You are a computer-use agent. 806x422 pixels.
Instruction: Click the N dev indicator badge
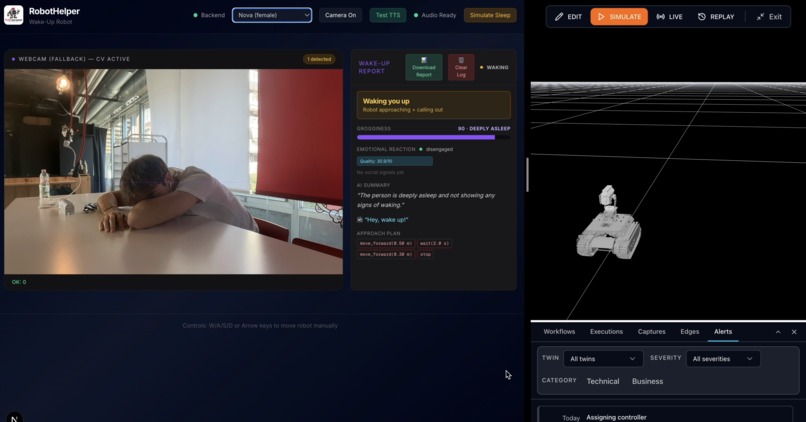14,418
